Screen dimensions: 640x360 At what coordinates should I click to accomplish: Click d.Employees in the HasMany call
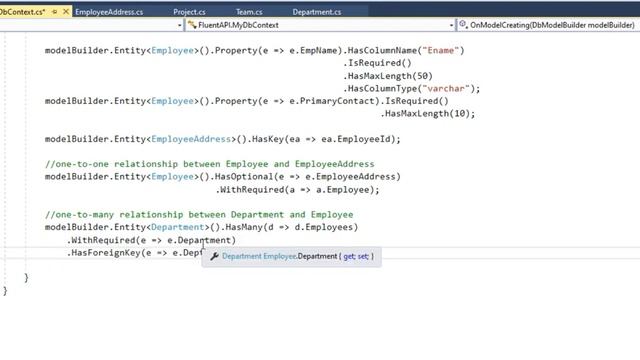(x=324, y=227)
